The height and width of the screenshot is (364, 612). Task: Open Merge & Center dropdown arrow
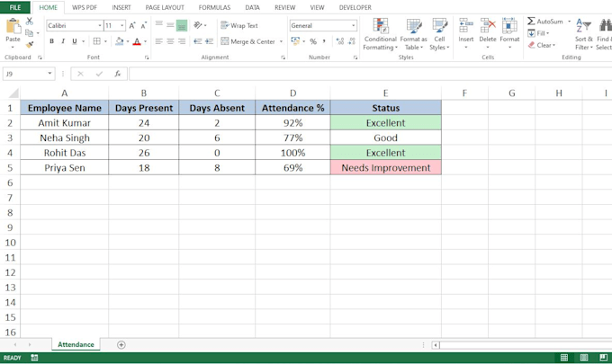(281, 41)
